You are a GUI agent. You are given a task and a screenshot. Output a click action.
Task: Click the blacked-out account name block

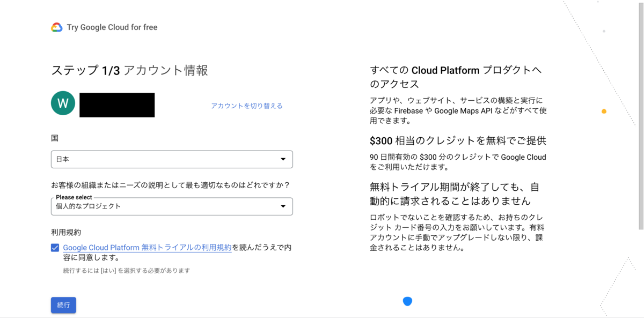click(x=117, y=105)
